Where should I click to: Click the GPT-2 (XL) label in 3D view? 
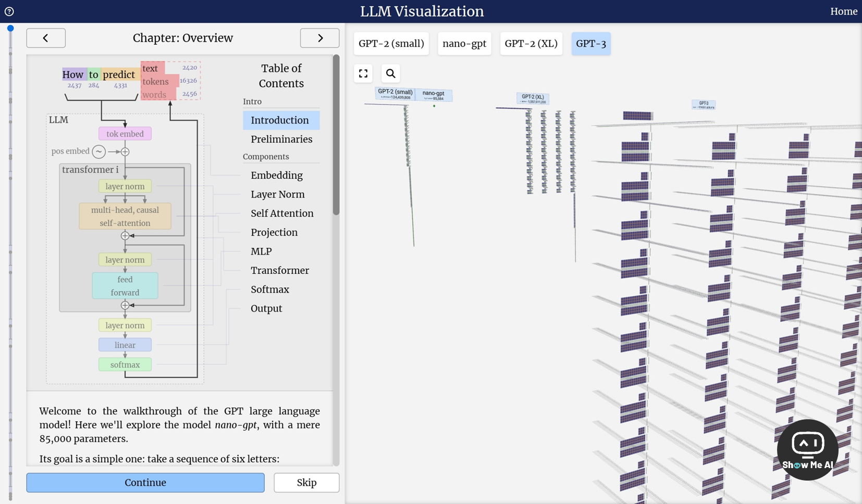point(533,98)
